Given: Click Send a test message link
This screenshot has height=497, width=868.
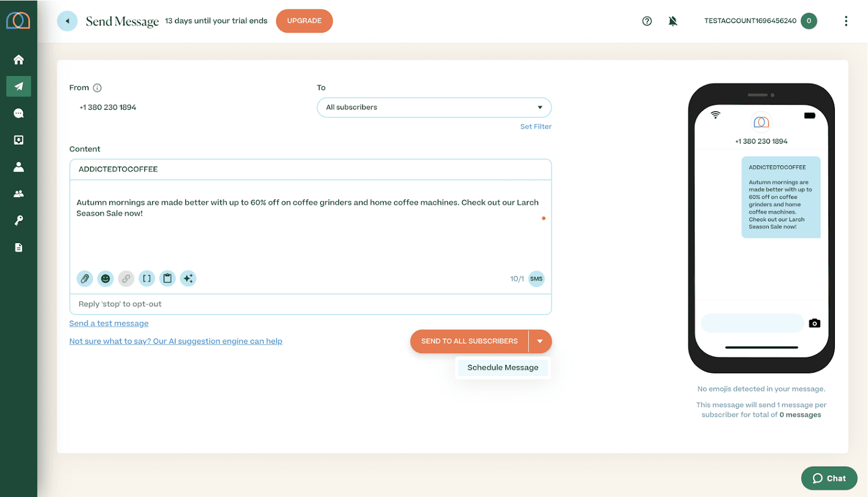Looking at the screenshot, I should pos(109,323).
